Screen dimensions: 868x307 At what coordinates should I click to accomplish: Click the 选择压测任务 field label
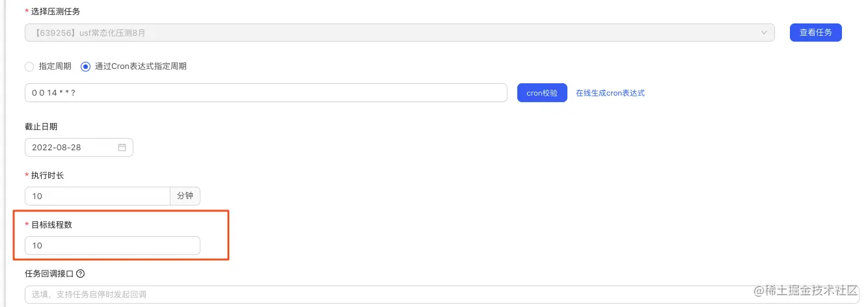click(56, 12)
